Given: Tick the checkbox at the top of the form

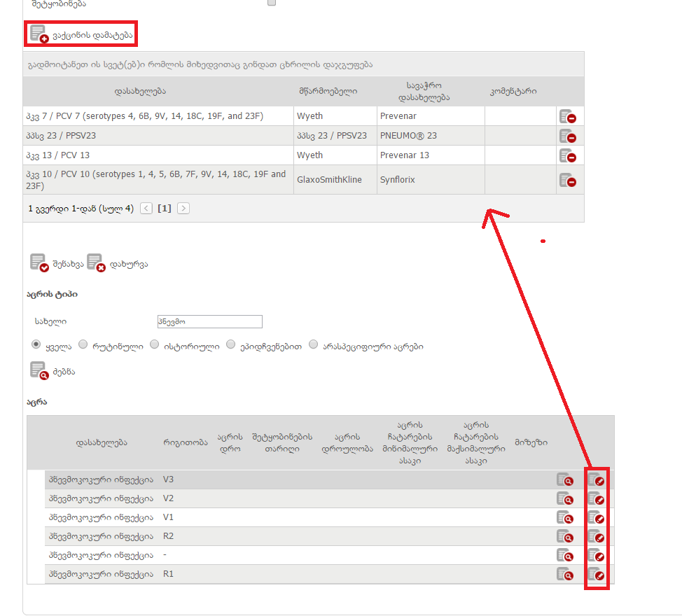Looking at the screenshot, I should click(x=272, y=3).
